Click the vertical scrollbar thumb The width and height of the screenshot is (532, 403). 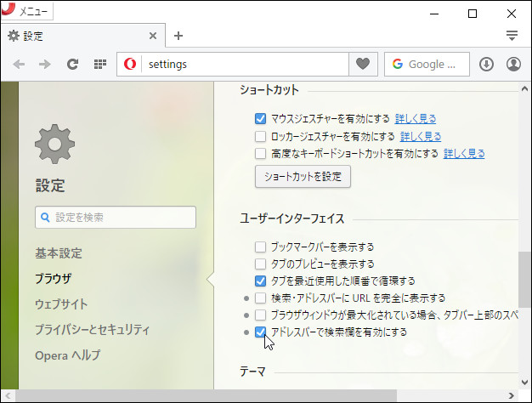click(x=524, y=280)
